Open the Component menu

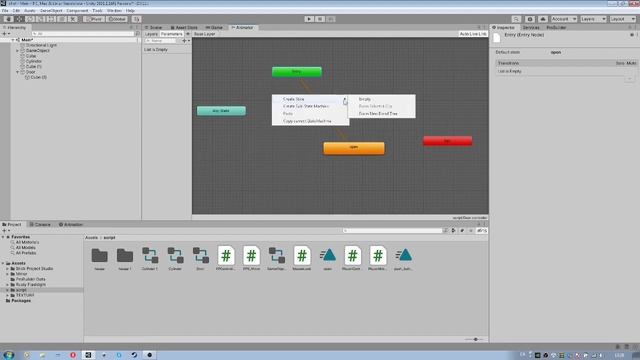[x=77, y=11]
